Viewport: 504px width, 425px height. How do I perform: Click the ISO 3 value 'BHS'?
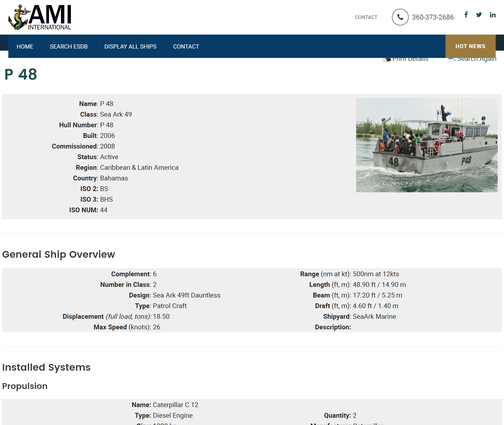[x=106, y=199]
